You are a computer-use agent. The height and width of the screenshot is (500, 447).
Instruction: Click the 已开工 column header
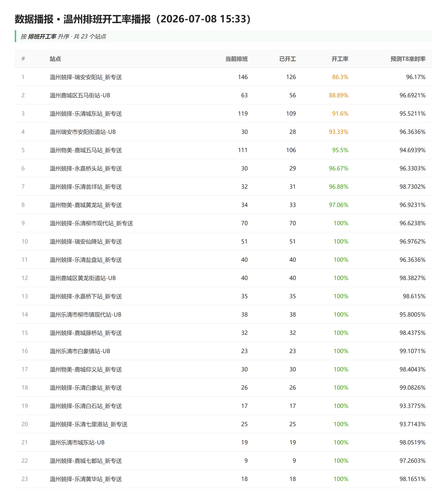tap(287, 59)
